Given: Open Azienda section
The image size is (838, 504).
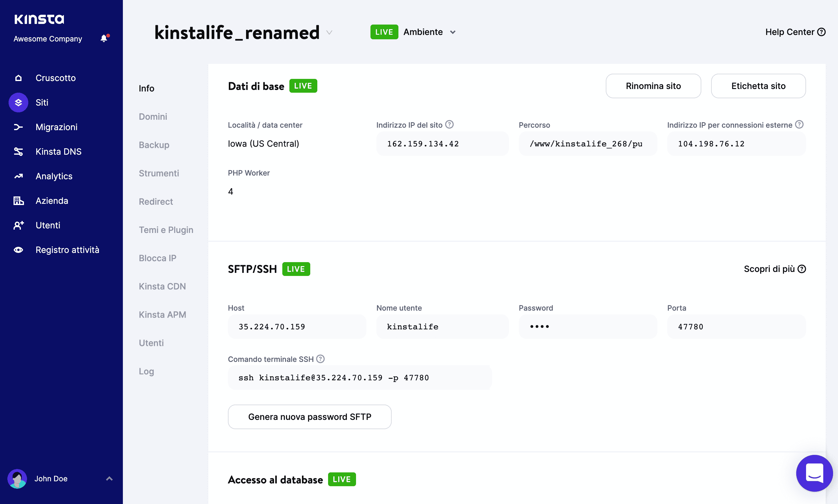Looking at the screenshot, I should 52,201.
